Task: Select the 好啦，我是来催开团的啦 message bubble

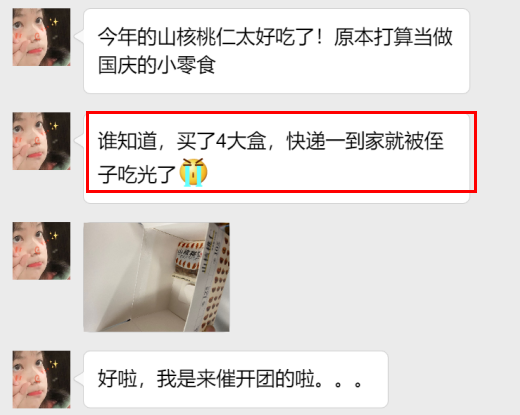Action: (x=236, y=379)
